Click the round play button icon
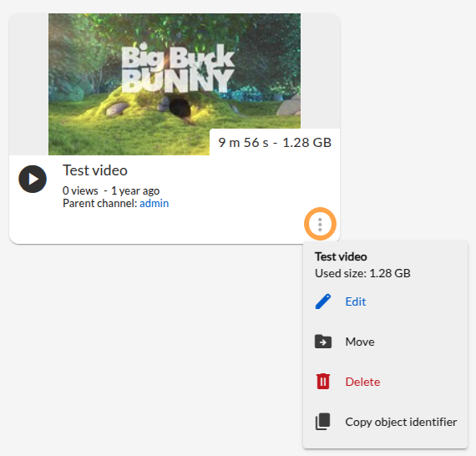Image resolution: width=476 pixels, height=456 pixels. click(33, 179)
